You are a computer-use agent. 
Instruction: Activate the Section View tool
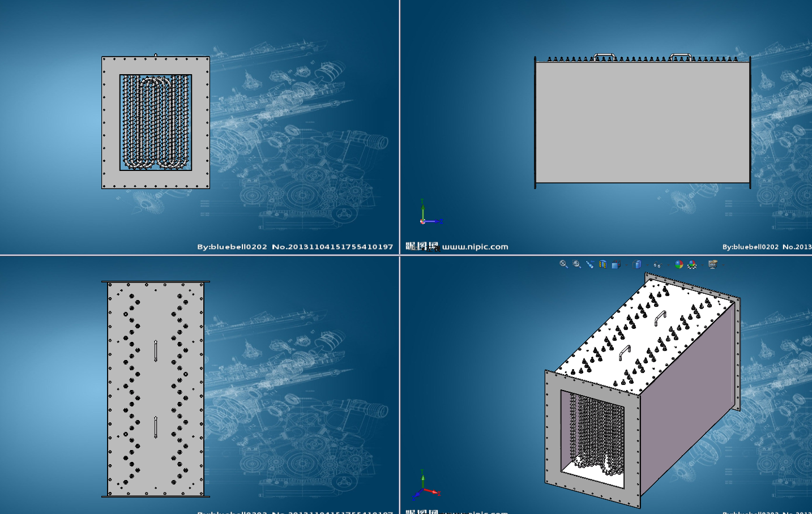click(x=603, y=264)
